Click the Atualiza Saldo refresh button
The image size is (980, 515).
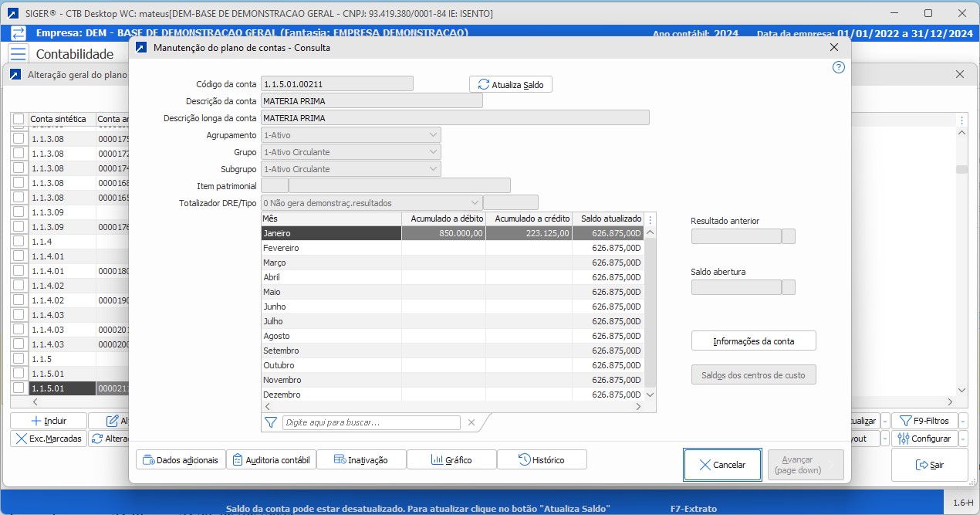tap(511, 84)
